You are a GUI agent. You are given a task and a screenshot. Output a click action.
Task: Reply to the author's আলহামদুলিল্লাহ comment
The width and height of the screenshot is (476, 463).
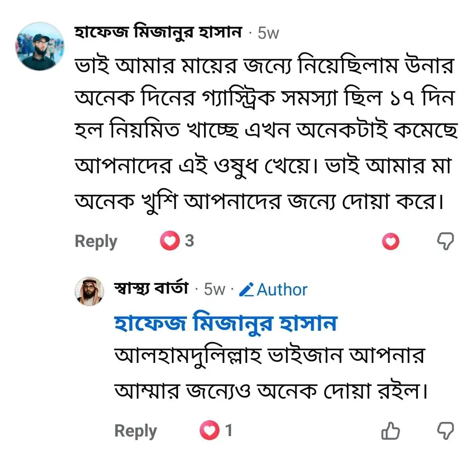click(135, 431)
